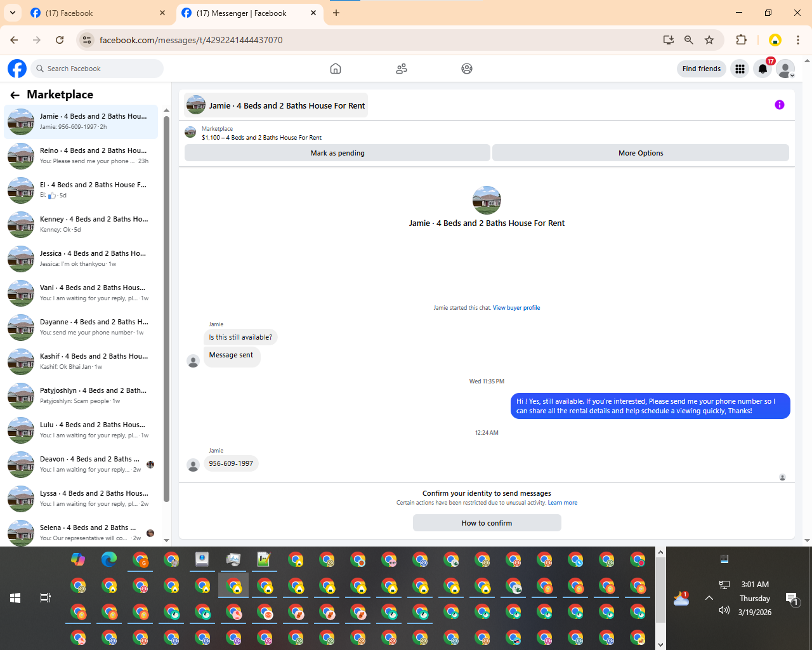Click browser reload button
This screenshot has width=812, height=650.
60,40
